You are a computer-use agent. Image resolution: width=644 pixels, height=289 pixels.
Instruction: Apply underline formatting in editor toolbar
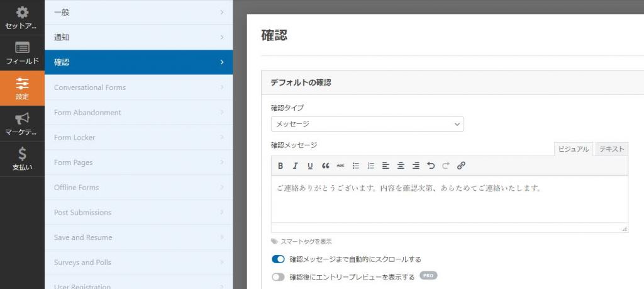point(310,166)
